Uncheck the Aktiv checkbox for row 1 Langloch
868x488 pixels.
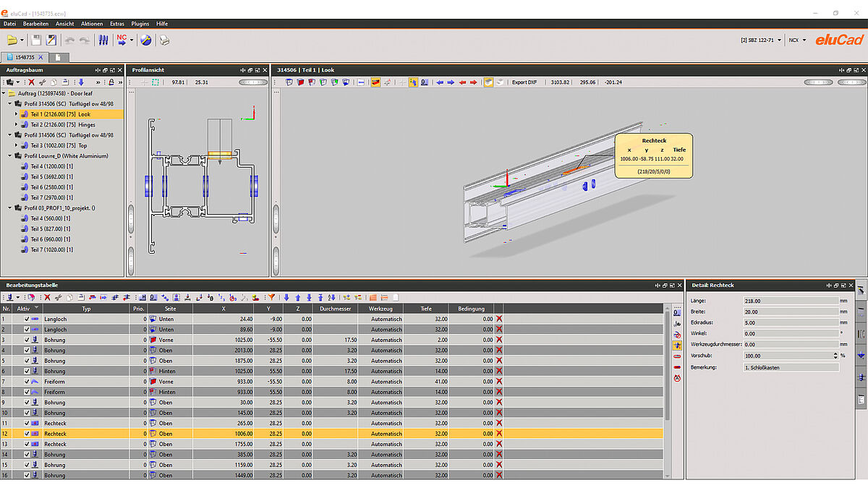click(27, 319)
